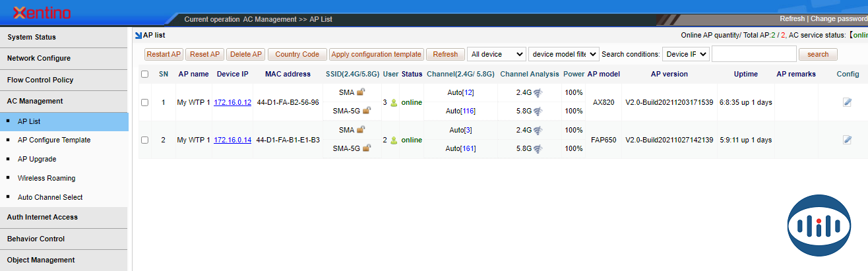Open config edit icon for FAP650 row
The height and width of the screenshot is (271, 868).
coord(847,140)
